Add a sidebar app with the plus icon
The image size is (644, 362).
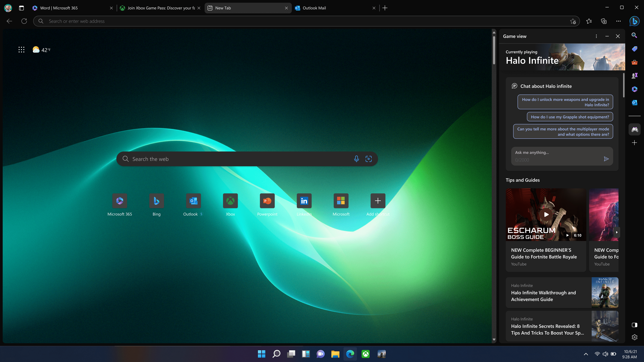[x=634, y=143]
